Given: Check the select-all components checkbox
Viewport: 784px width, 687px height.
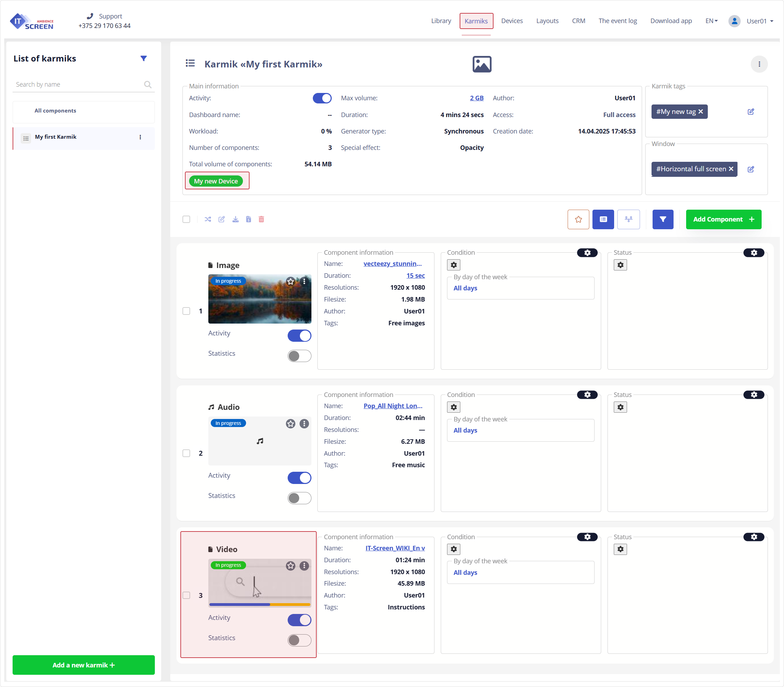Looking at the screenshot, I should tap(186, 219).
